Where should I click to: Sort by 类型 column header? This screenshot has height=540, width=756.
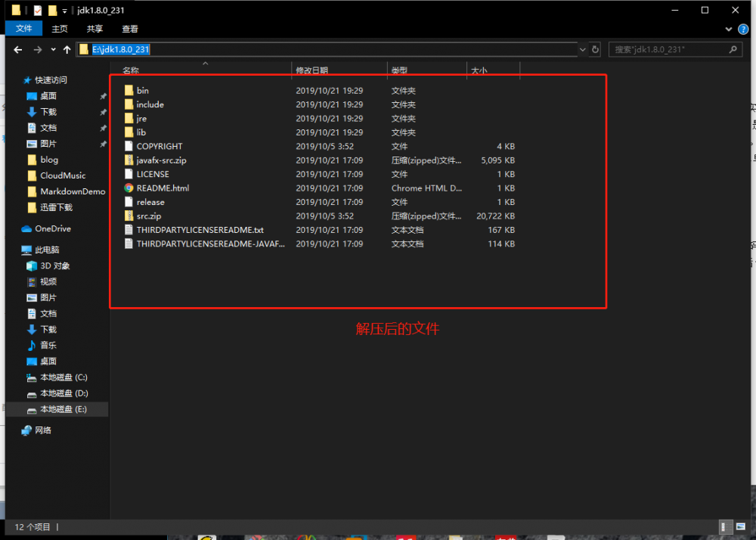[399, 70]
